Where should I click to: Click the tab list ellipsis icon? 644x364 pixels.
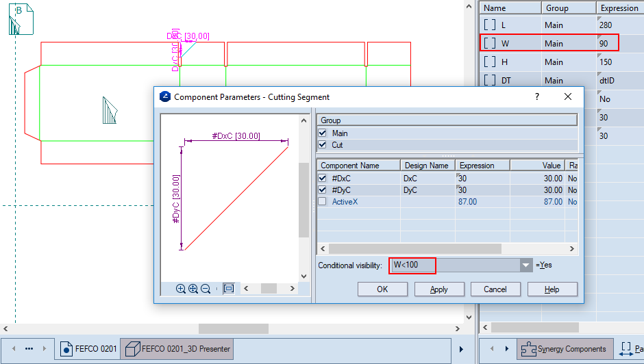pos(29,348)
